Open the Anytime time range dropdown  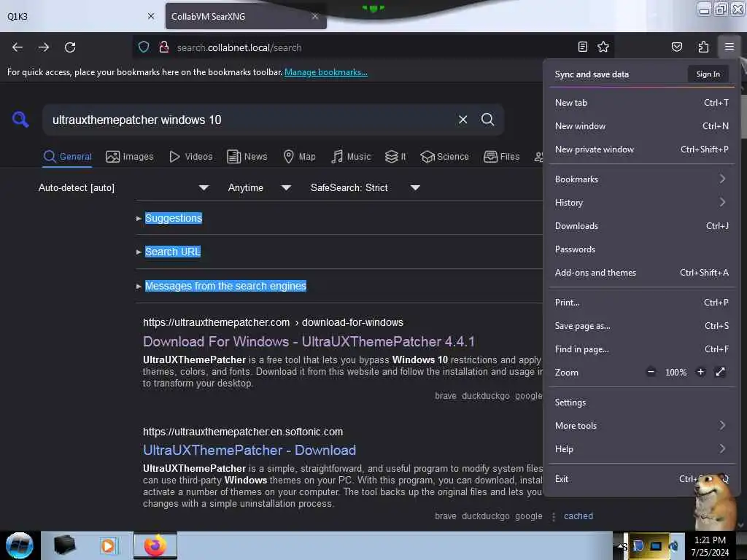point(259,187)
